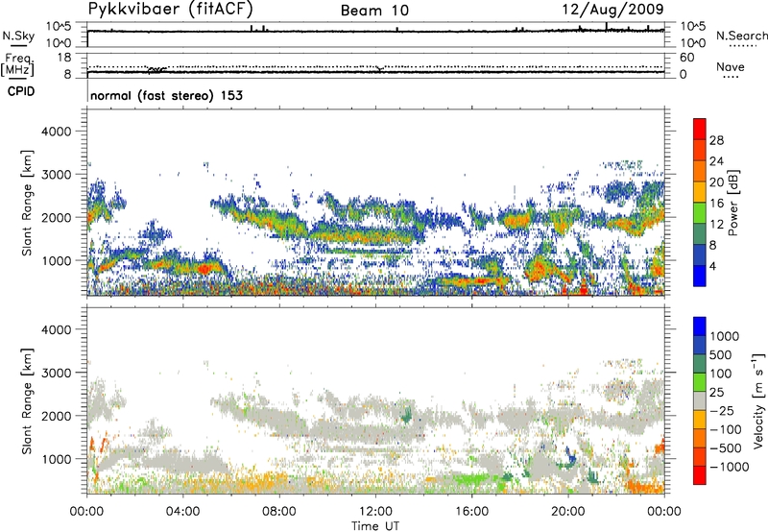Select the yellow 16–20 dB Power colorbar segment
The width and height of the screenshot is (768, 532).
pos(700,192)
